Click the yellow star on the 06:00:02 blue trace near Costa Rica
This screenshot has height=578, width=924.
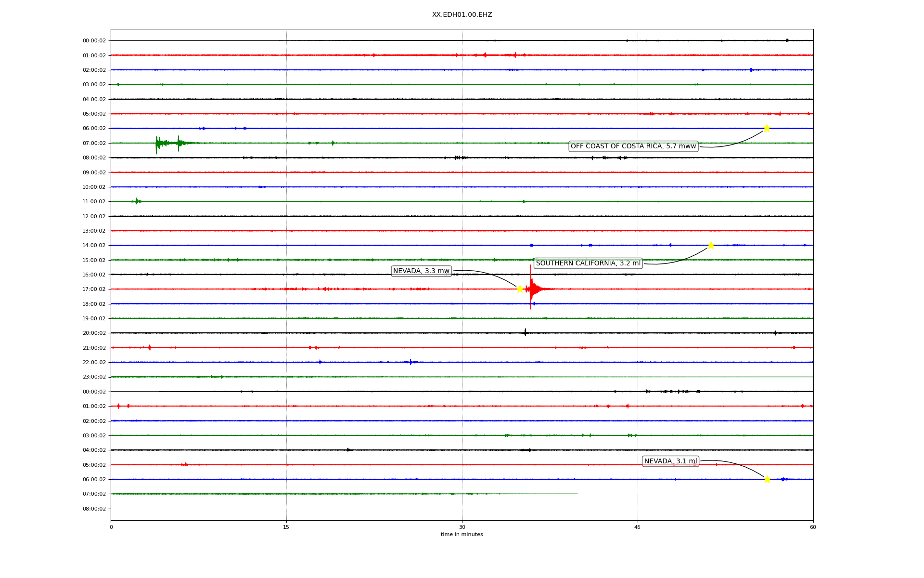pos(767,128)
